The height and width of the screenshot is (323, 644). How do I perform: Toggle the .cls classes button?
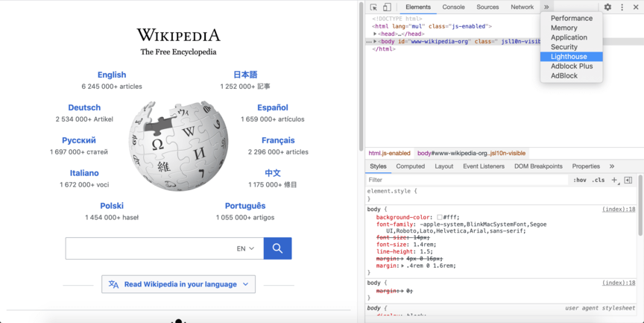click(598, 180)
